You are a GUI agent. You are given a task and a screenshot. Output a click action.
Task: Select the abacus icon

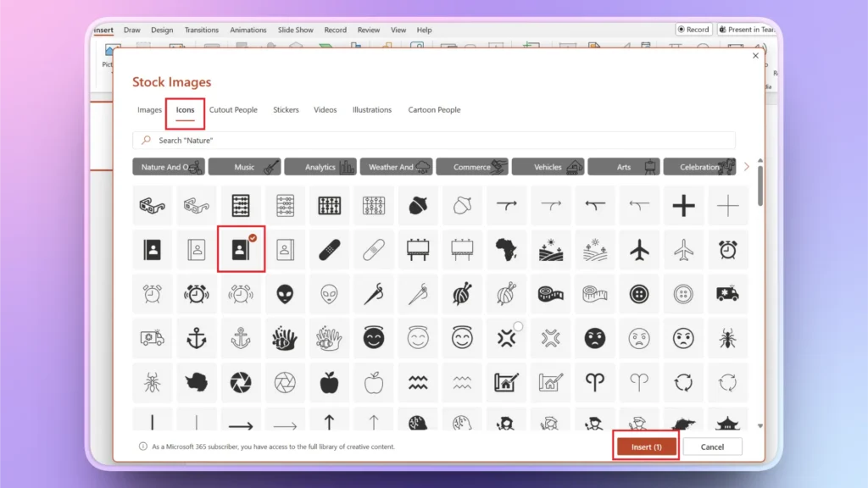click(x=241, y=204)
